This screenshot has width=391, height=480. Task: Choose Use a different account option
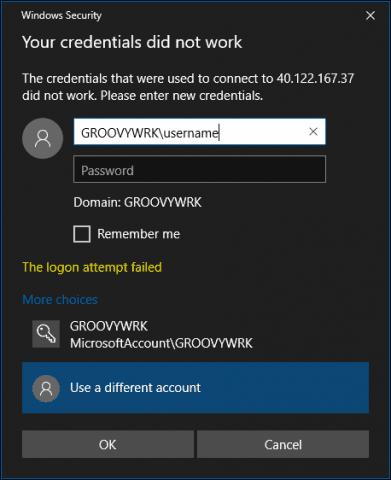195,388
